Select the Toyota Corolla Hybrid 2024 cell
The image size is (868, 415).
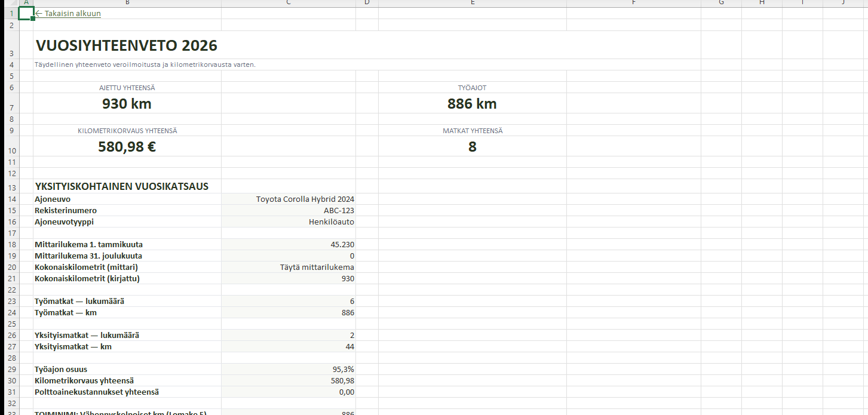click(x=305, y=199)
